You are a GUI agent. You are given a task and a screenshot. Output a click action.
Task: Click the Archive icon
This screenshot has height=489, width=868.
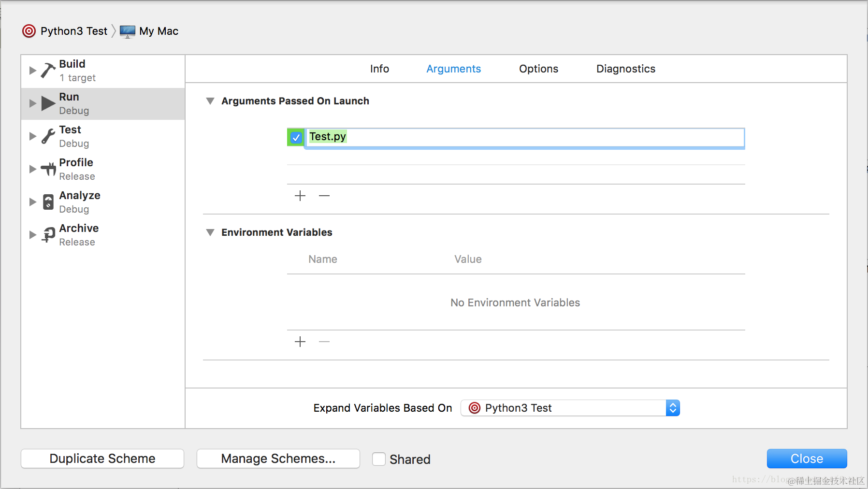[48, 235]
